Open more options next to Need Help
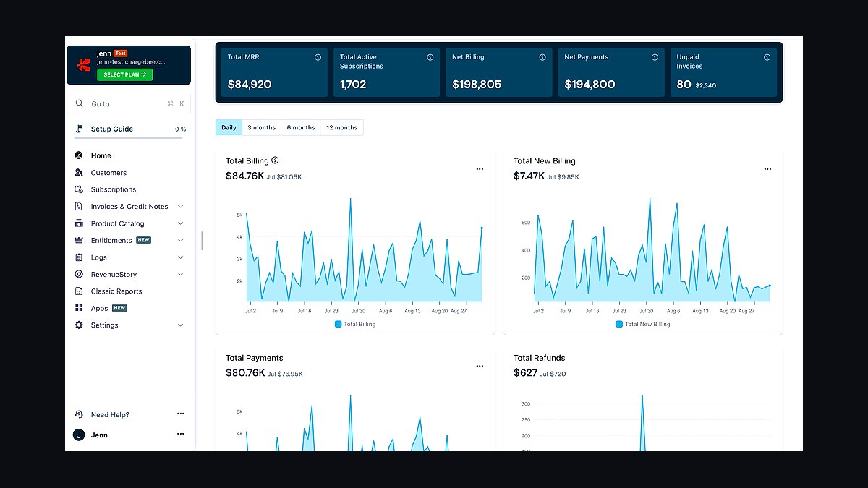868x488 pixels. [181, 414]
